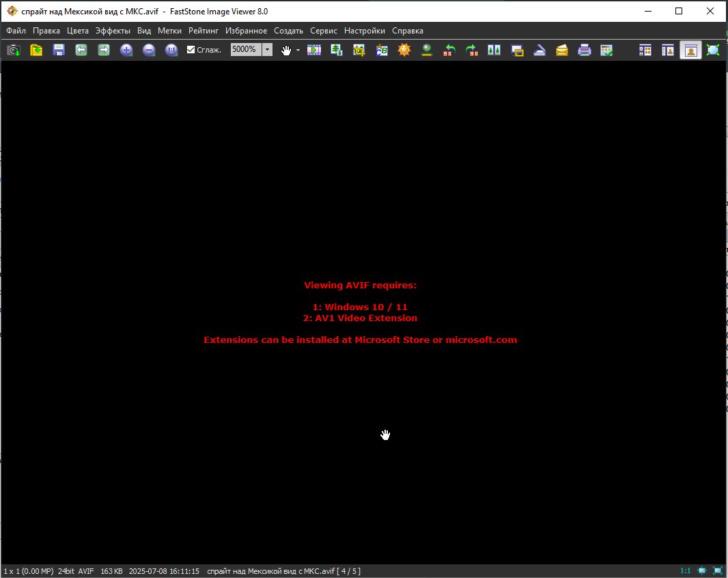Open the clone and heal stamp tool
The height and width of the screenshot is (578, 728).
click(427, 50)
